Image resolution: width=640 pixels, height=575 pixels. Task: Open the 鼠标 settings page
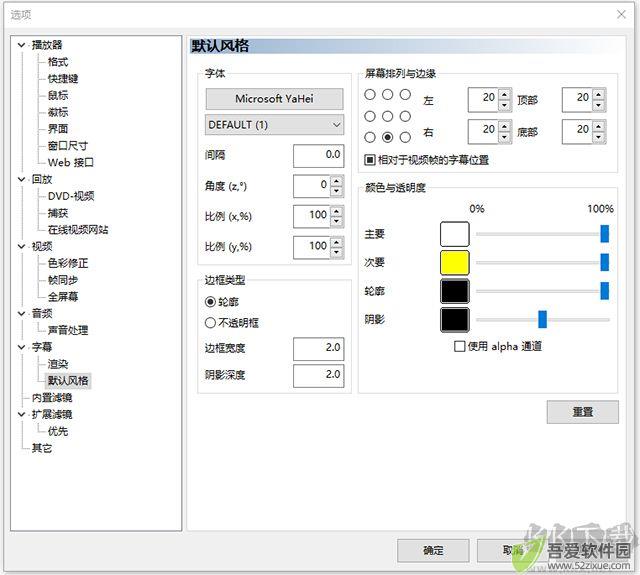click(58, 95)
